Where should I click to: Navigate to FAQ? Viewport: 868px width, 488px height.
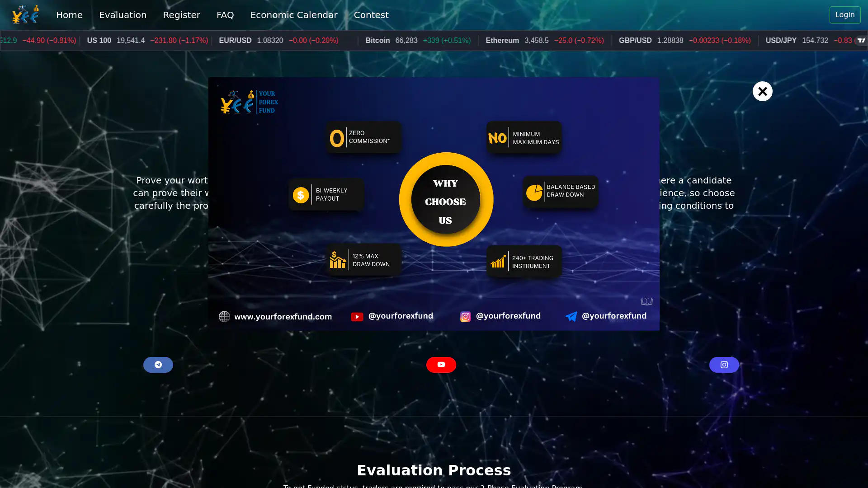[225, 15]
